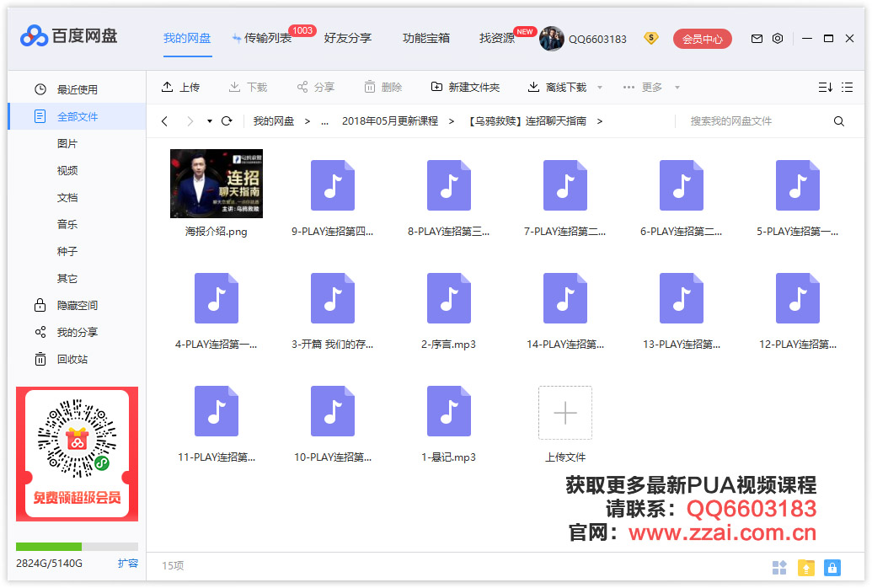The width and height of the screenshot is (872, 588).
Task: Click the 分享 share button
Action: click(x=315, y=88)
